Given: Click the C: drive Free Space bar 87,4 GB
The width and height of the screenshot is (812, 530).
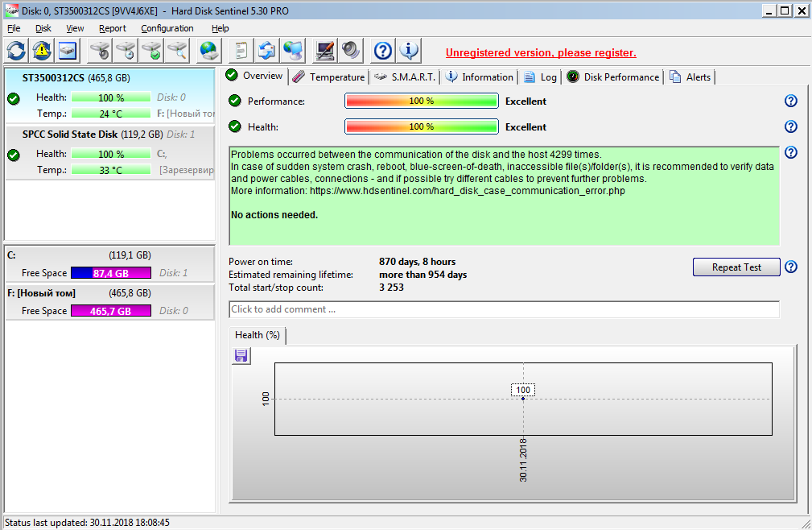Looking at the screenshot, I should point(111,273).
